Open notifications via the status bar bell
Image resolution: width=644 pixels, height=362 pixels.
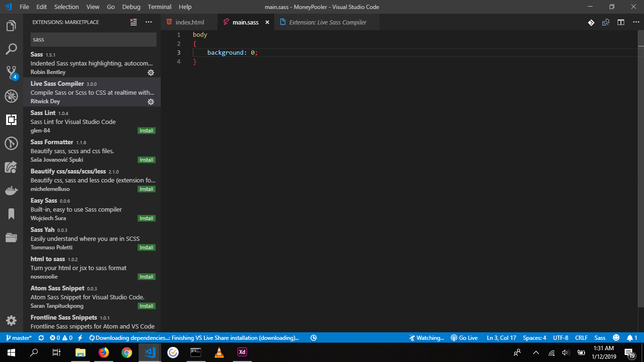(632, 337)
